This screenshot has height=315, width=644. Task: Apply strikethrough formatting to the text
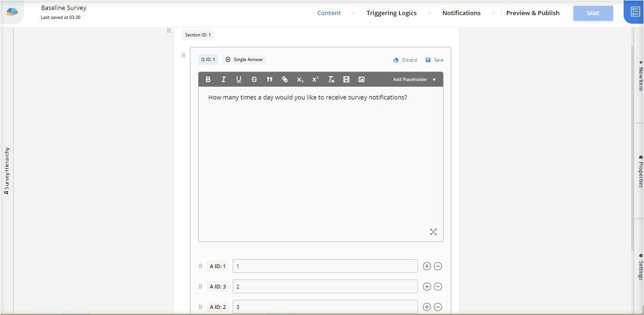[254, 80]
